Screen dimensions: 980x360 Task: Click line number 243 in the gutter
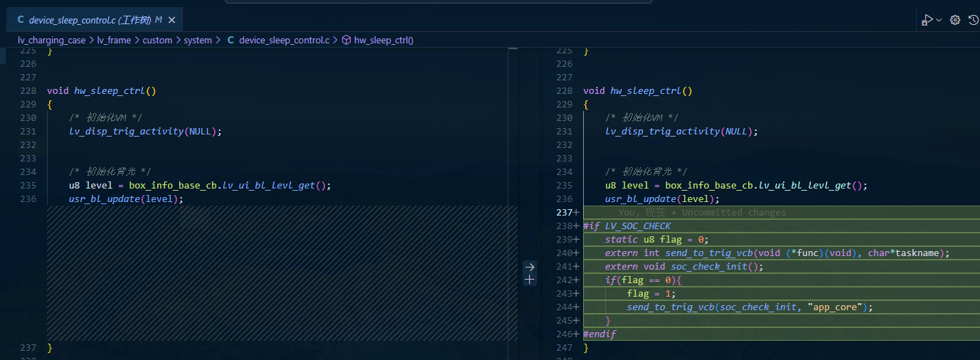point(563,294)
